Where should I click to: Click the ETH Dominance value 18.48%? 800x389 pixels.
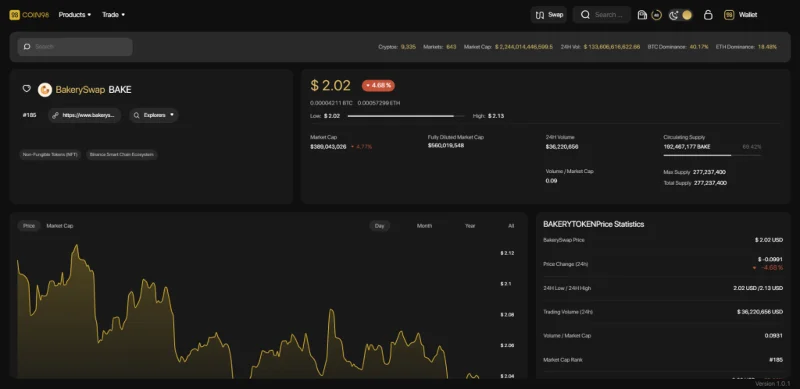(x=767, y=47)
